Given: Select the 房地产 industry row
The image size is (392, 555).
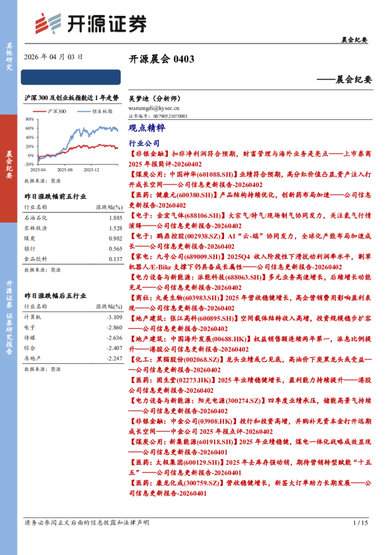Looking at the screenshot, I should [73, 358].
